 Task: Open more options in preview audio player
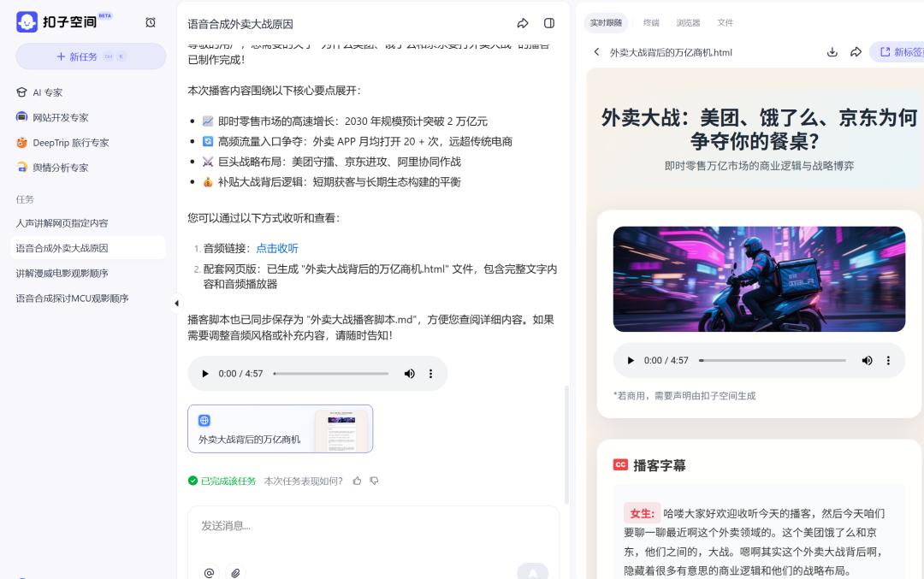pos(888,360)
